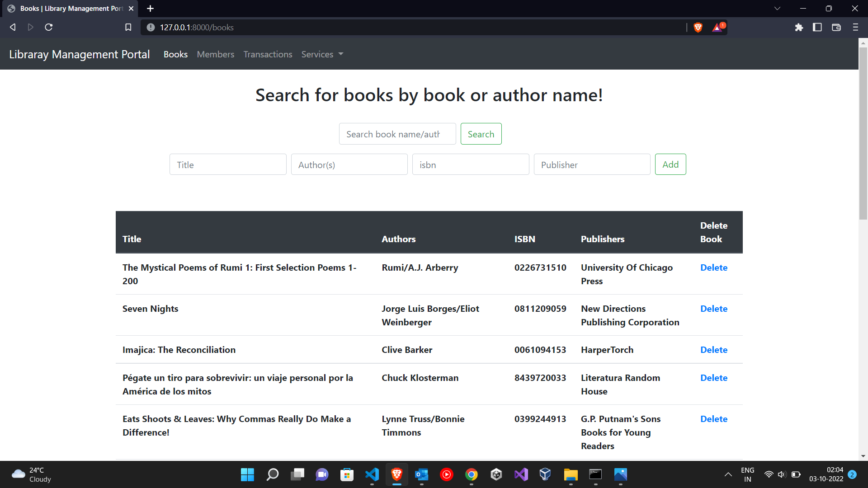Open the Transactions nav link
Viewport: 868px width, 488px height.
(268, 54)
